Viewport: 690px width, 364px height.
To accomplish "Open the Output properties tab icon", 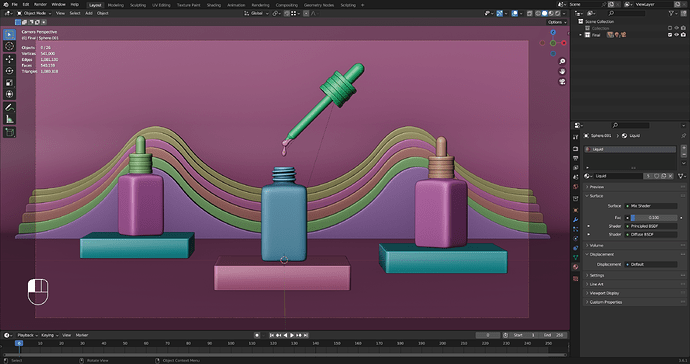I will pos(576,158).
